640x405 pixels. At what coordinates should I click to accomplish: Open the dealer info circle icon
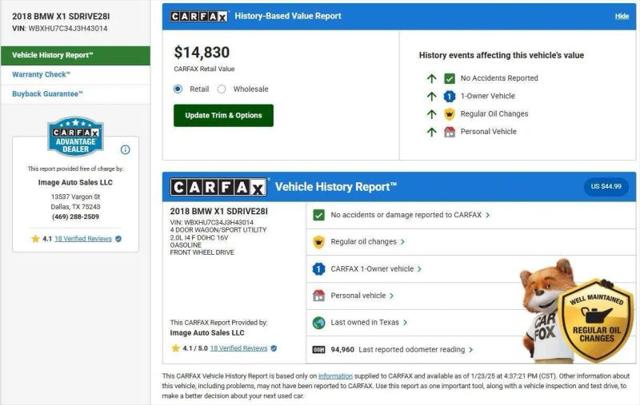coord(125,150)
